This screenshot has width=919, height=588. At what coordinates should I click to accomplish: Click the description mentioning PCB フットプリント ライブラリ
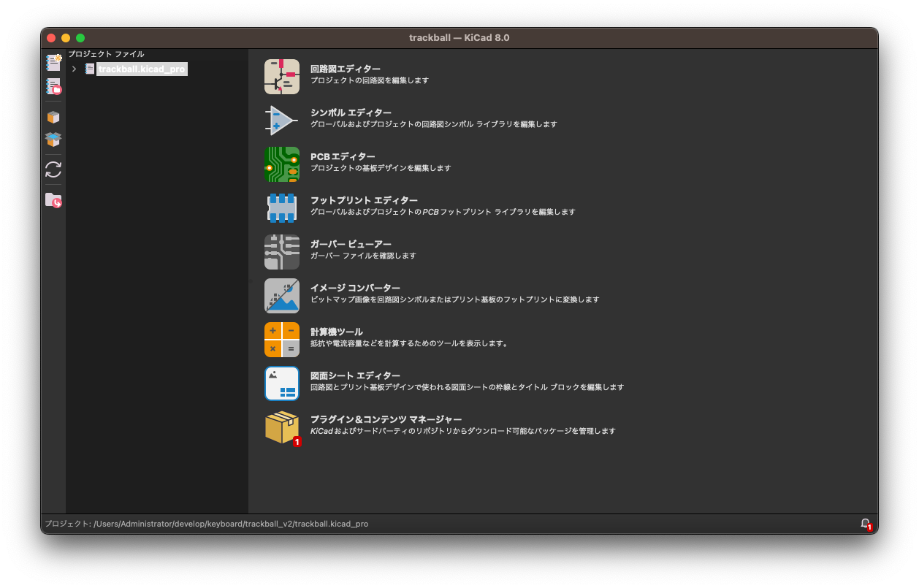443,212
